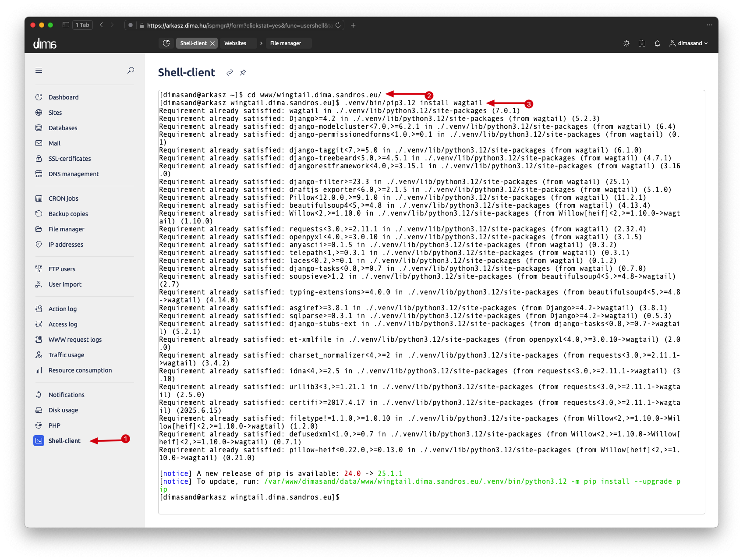Collapse the sidebar with hamburger icon
The image size is (743, 560).
[39, 70]
